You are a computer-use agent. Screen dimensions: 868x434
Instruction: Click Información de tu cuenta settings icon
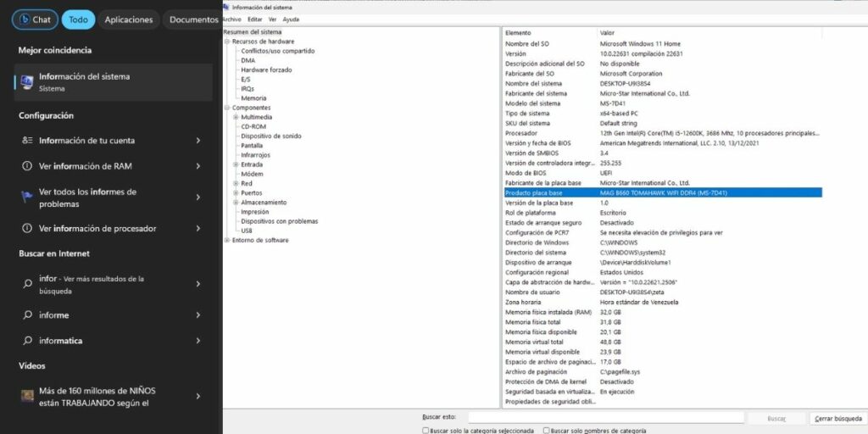[27, 141]
